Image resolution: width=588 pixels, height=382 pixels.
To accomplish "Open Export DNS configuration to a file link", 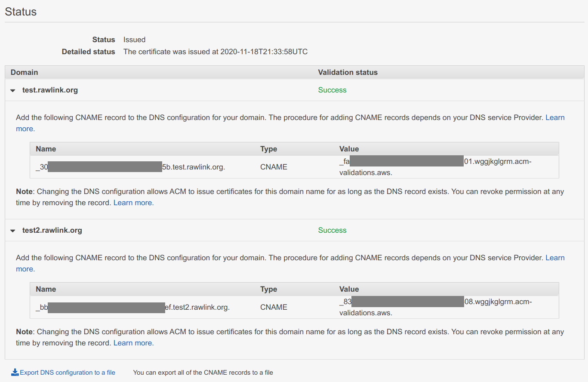I will pyautogui.click(x=68, y=373).
